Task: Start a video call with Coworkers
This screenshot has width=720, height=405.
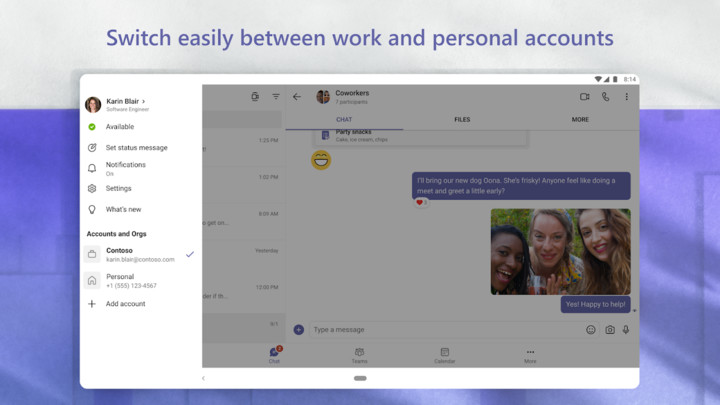Action: (x=584, y=97)
